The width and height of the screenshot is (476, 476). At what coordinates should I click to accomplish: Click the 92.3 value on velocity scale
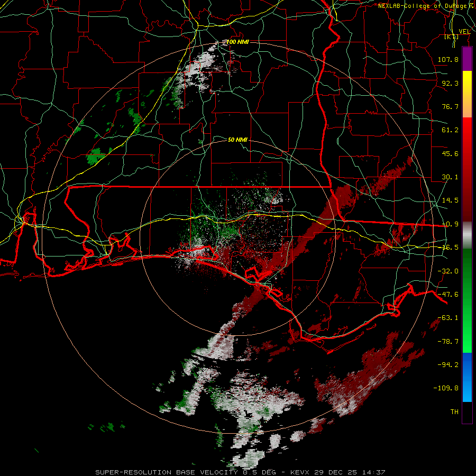tap(450, 83)
